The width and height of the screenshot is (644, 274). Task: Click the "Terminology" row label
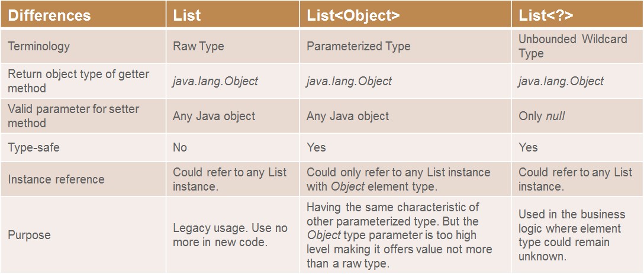coord(38,46)
